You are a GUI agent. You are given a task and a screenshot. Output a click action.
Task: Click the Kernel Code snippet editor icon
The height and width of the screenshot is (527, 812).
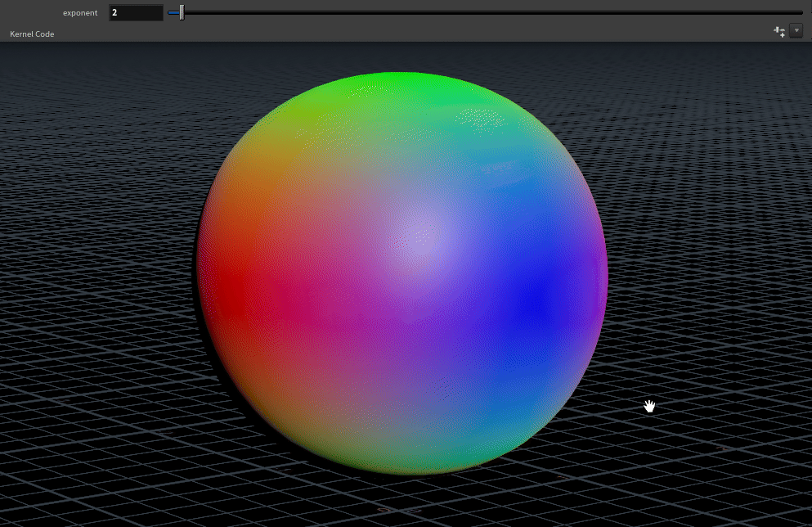click(779, 31)
